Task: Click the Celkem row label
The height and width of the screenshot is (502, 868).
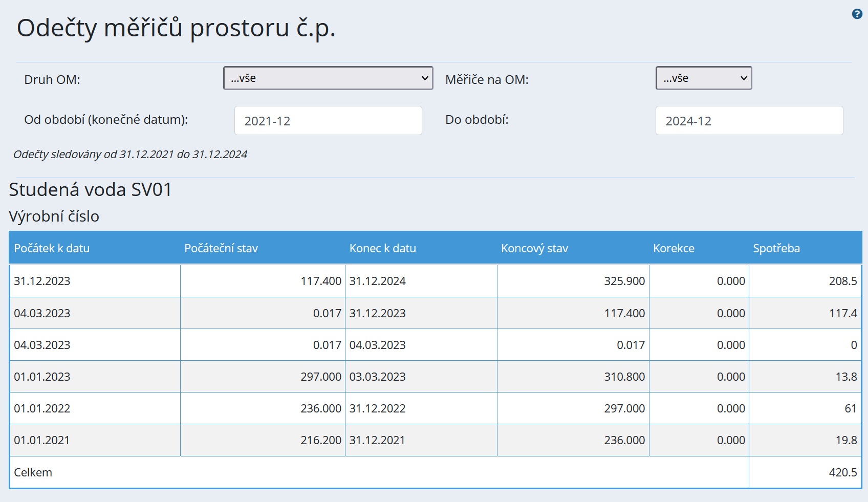Action: 33,472
